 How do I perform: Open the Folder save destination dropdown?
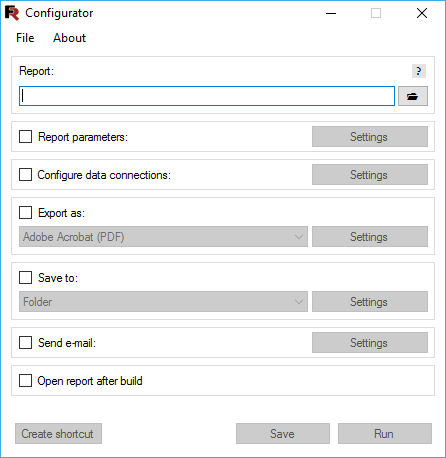[x=163, y=302]
